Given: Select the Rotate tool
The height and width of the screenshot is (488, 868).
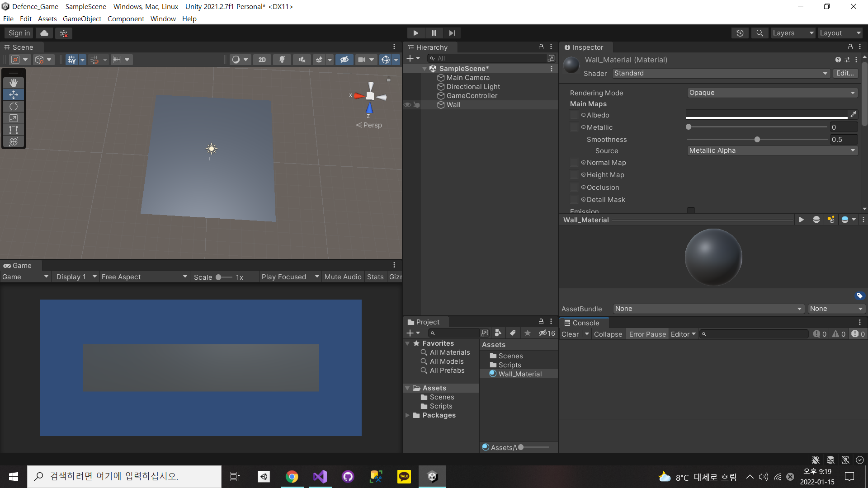Looking at the screenshot, I should [14, 106].
